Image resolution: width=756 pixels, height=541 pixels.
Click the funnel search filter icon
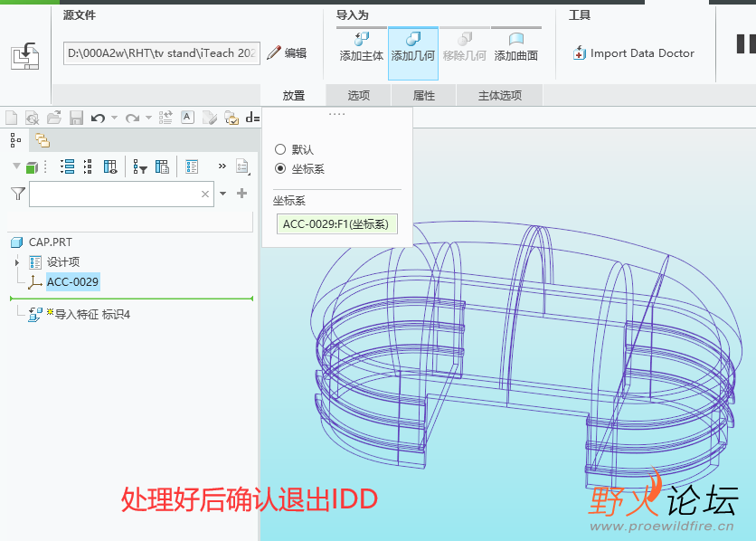[18, 194]
